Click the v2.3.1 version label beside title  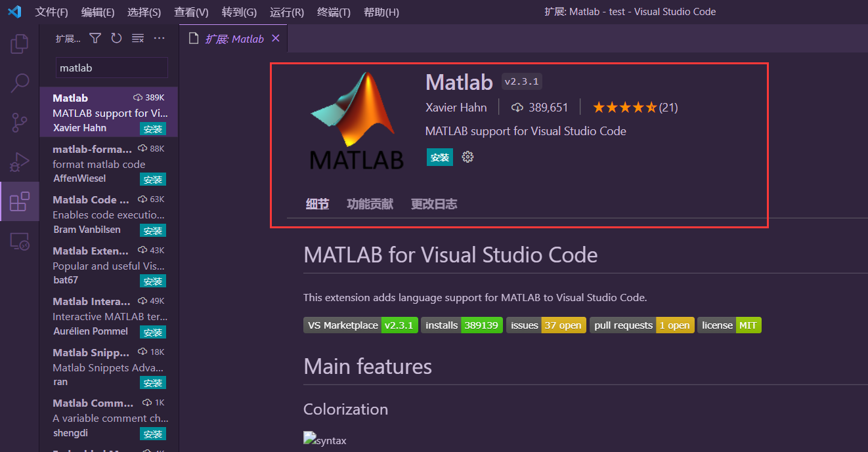click(x=522, y=82)
